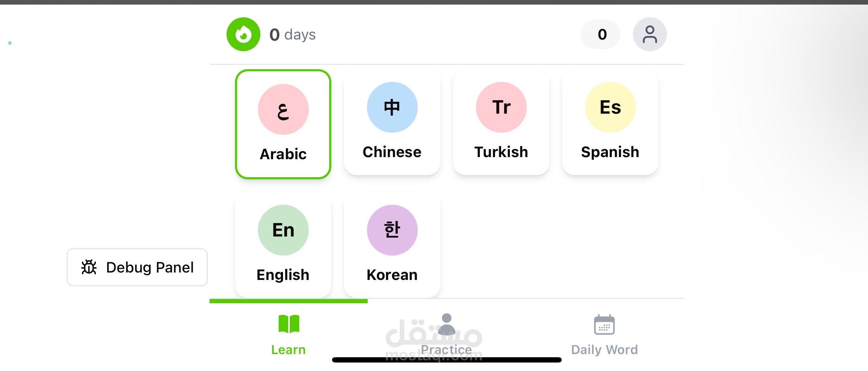Click the blue Chinese character icon
This screenshot has height=371, width=868.
pyautogui.click(x=392, y=107)
